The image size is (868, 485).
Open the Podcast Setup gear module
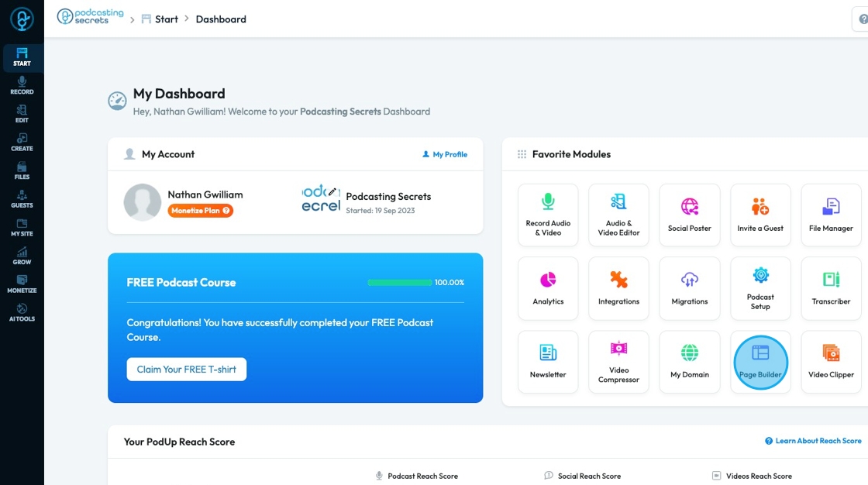pos(760,288)
